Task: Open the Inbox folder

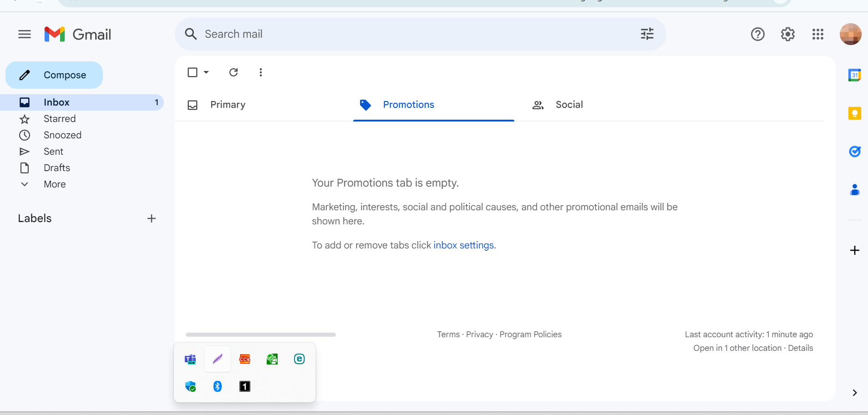Action: tap(82, 102)
